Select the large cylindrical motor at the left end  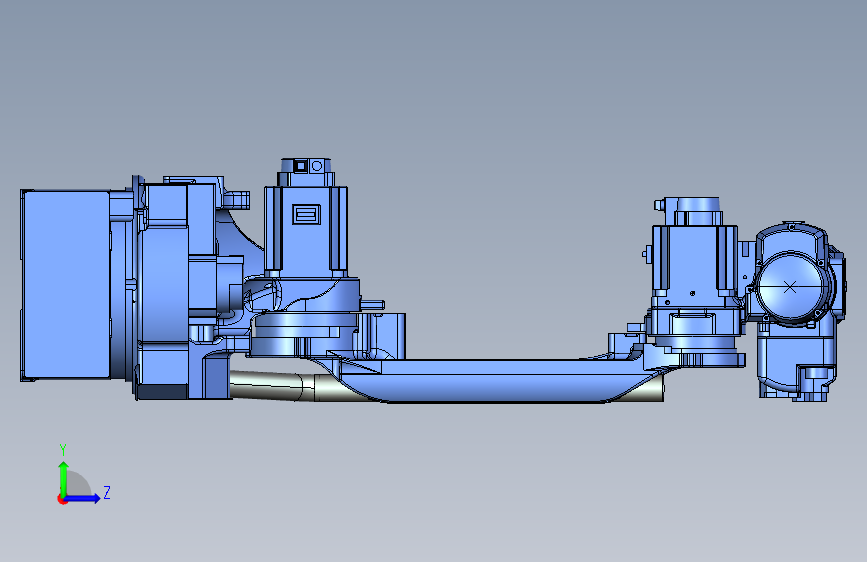click(x=65, y=285)
